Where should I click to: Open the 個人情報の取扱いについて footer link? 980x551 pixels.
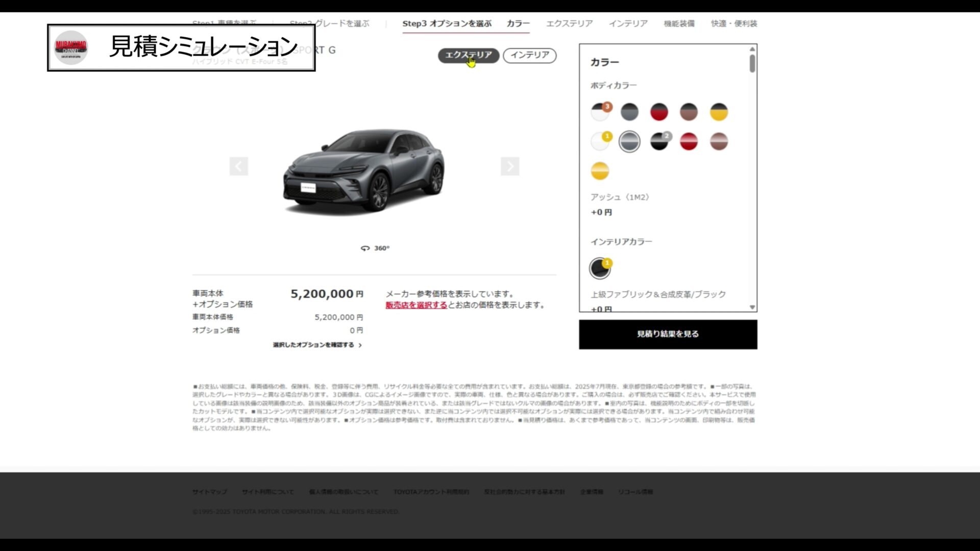pyautogui.click(x=344, y=492)
